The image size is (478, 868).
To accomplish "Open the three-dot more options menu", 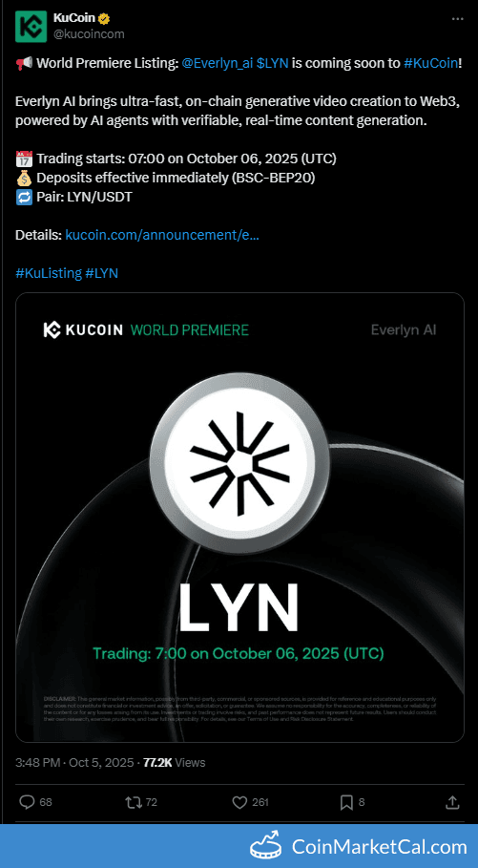I will (x=457, y=19).
